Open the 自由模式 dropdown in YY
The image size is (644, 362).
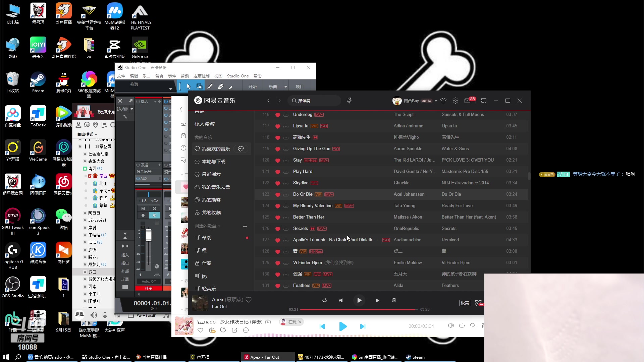point(87,134)
